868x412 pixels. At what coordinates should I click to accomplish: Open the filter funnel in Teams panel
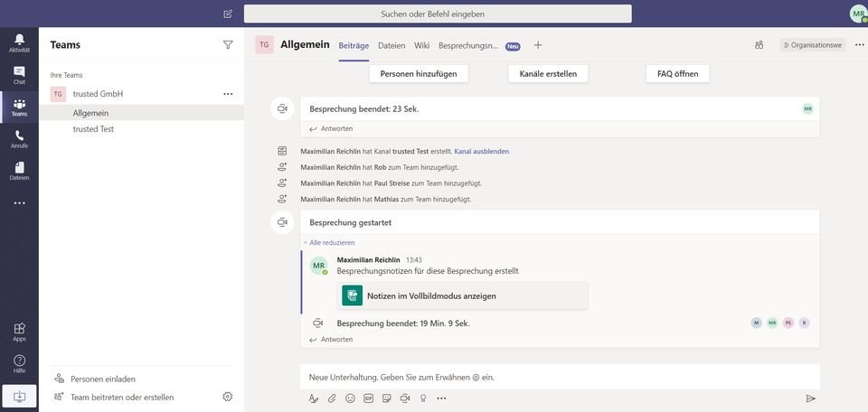228,45
